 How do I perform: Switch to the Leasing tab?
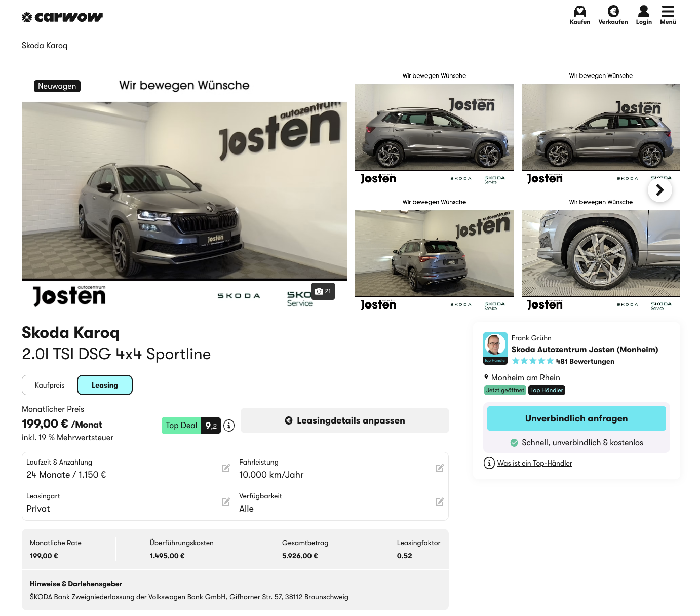point(105,385)
